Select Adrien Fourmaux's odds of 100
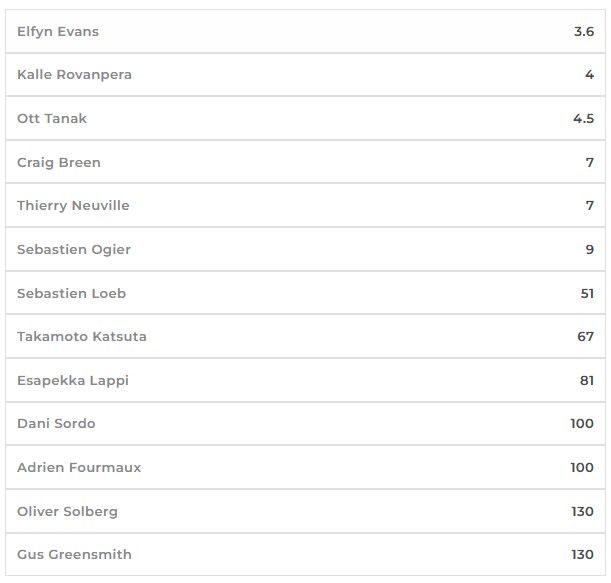This screenshot has width=611, height=583. 582,467
